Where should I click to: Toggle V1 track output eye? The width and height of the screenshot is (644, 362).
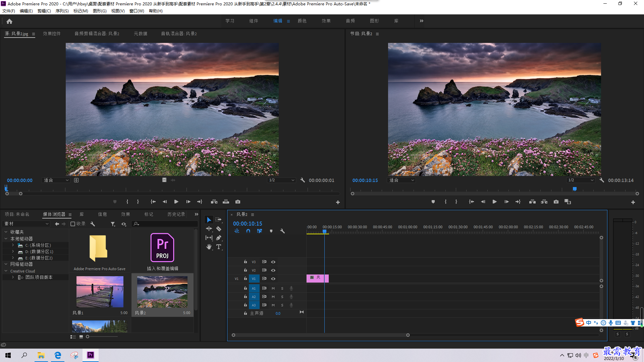[273, 279]
